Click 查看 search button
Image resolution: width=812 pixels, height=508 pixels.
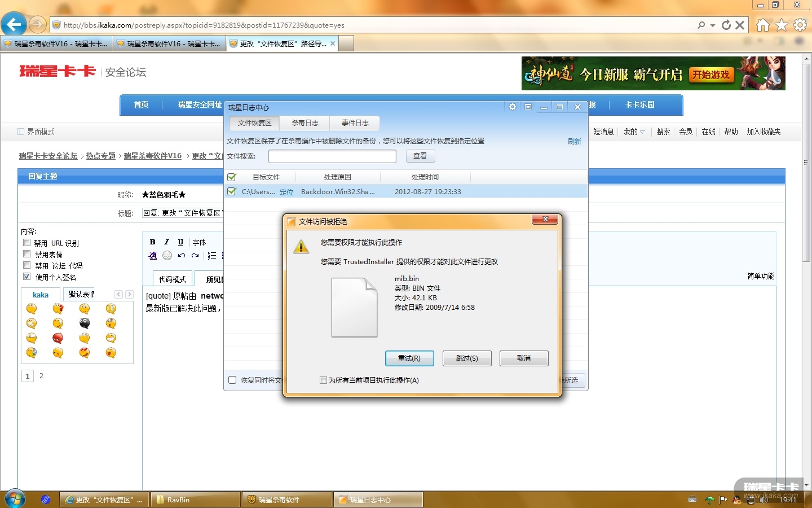[420, 156]
